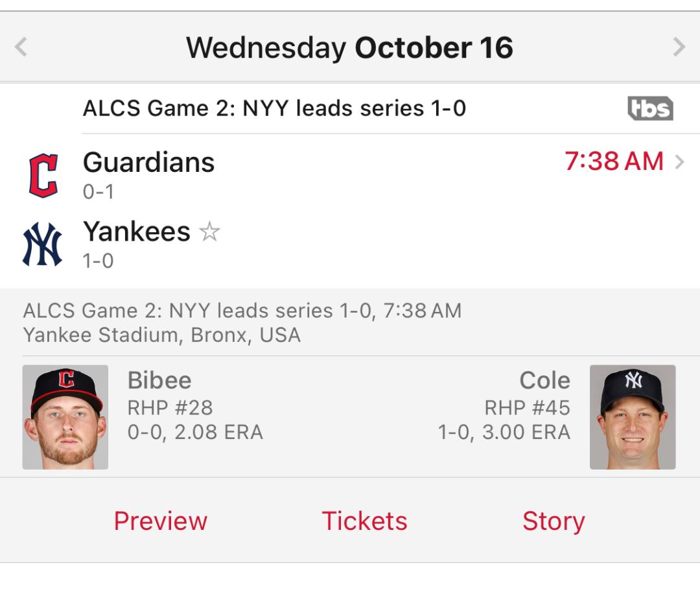Tap the Guardians team name

tap(148, 161)
